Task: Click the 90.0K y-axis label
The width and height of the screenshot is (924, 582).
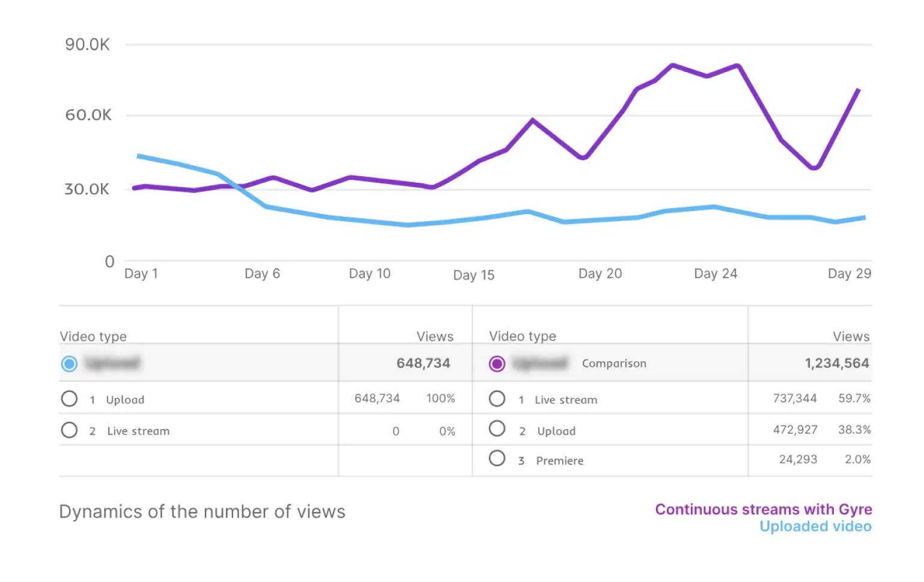Action: [88, 44]
